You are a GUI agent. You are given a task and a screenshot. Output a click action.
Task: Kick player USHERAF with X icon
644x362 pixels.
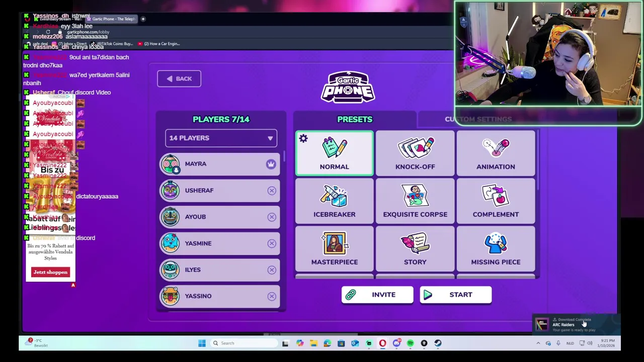pyautogui.click(x=272, y=191)
